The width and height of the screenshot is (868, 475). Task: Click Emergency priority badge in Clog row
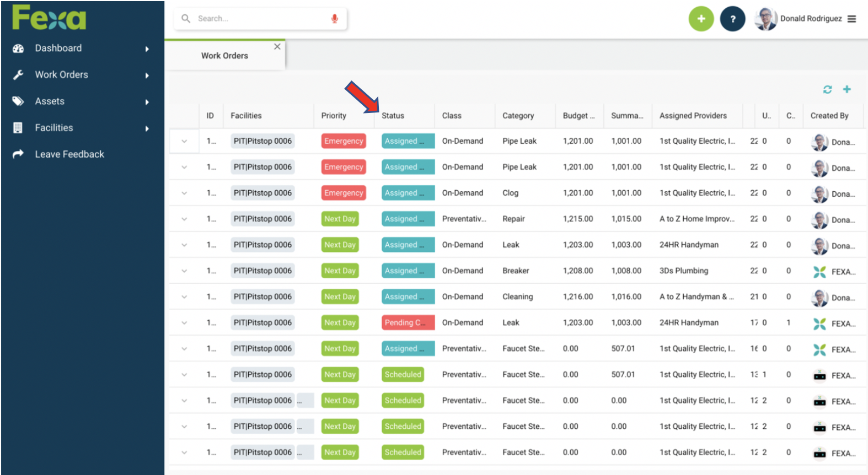pos(344,193)
